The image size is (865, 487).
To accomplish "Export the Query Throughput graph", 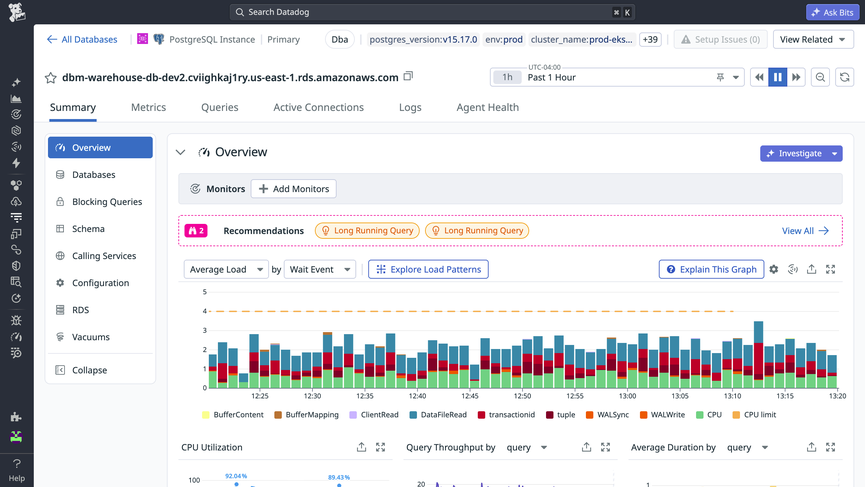I will point(586,447).
